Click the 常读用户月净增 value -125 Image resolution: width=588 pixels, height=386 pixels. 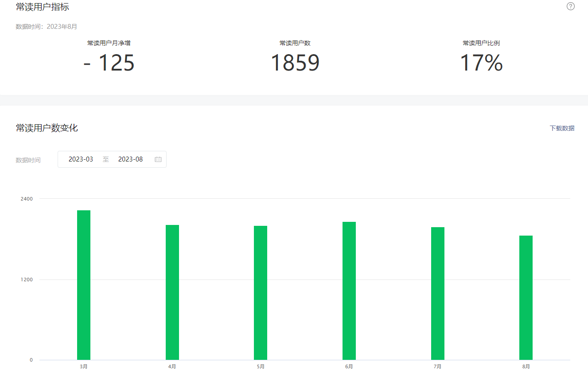[109, 63]
